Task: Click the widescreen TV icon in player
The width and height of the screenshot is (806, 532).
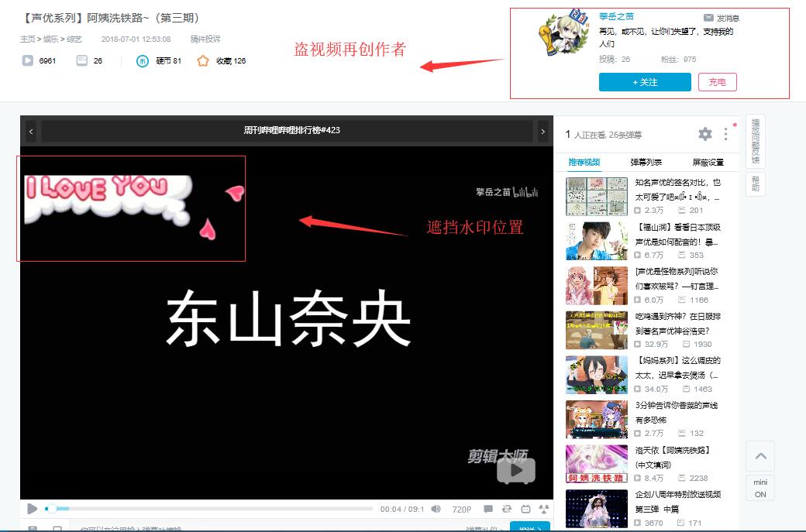Action: 525,508
